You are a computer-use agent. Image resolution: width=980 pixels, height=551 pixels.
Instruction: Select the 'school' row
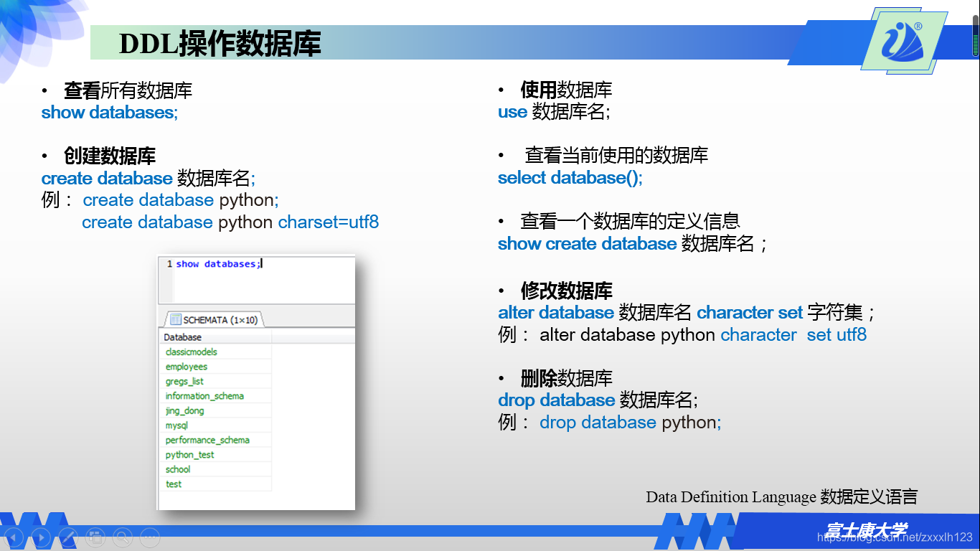tap(215, 469)
